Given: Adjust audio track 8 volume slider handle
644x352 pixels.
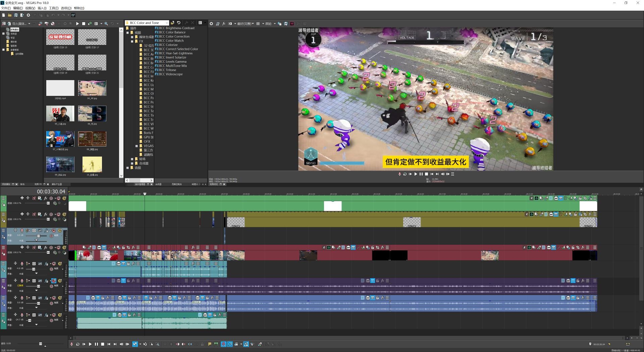Looking at the screenshot, I should [29, 320].
